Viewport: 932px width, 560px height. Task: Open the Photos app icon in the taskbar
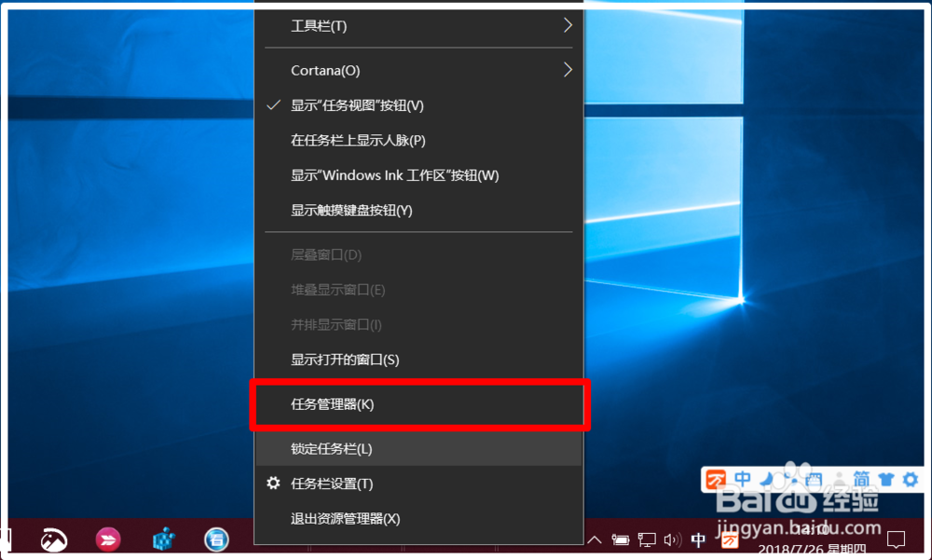53,539
